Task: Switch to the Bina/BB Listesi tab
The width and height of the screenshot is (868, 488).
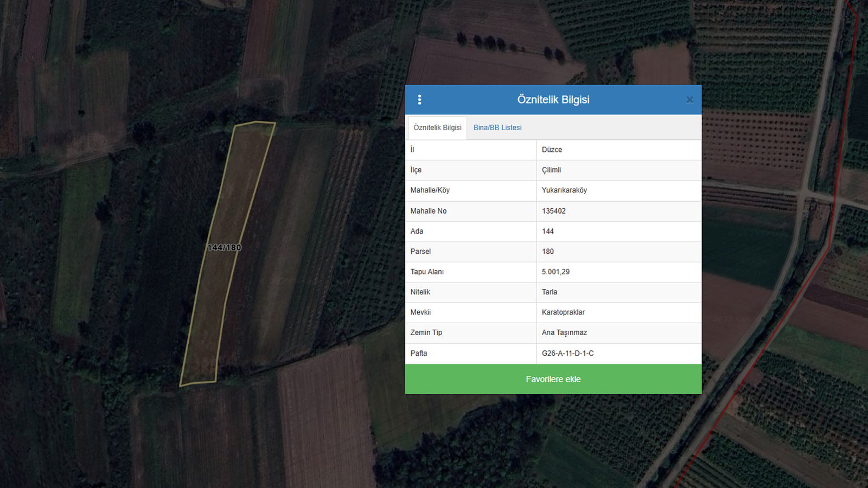Action: coord(497,128)
